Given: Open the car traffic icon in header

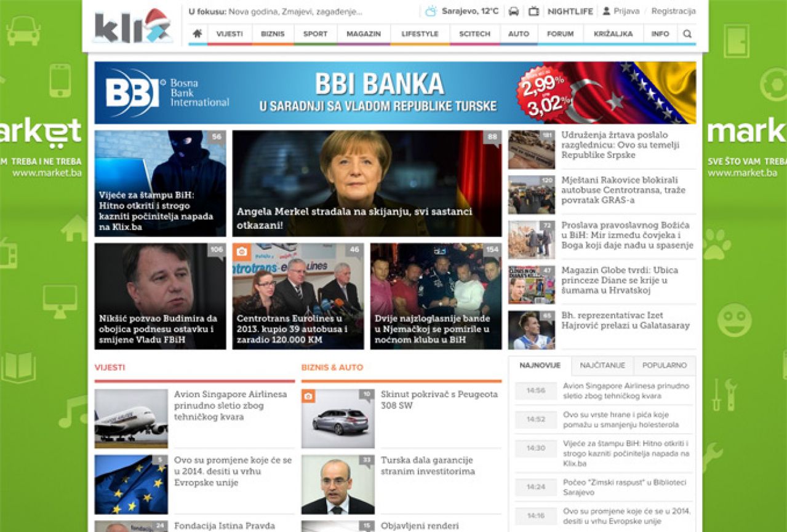Looking at the screenshot, I should pos(514,11).
